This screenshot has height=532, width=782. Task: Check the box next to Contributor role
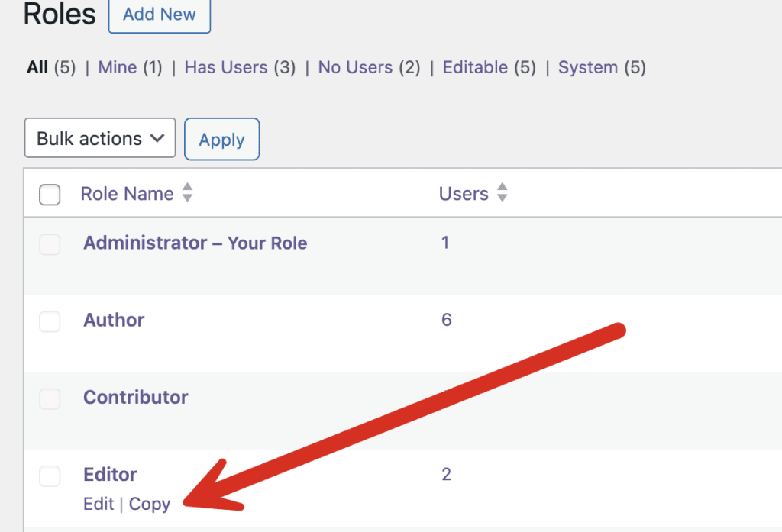click(x=49, y=398)
